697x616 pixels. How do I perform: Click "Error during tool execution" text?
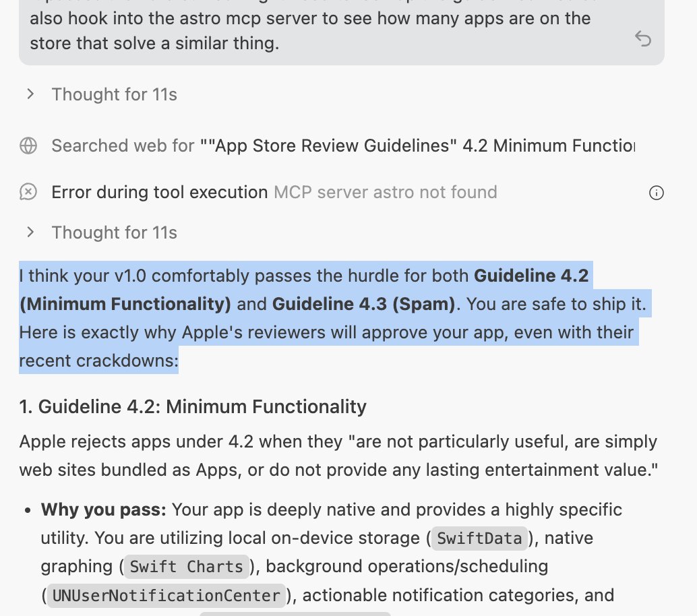tap(160, 193)
